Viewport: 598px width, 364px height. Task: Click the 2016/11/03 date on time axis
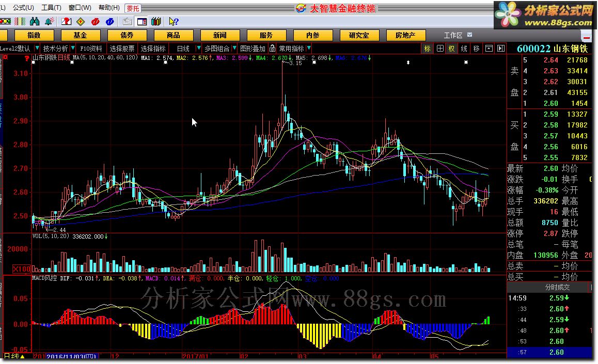tap(72, 356)
